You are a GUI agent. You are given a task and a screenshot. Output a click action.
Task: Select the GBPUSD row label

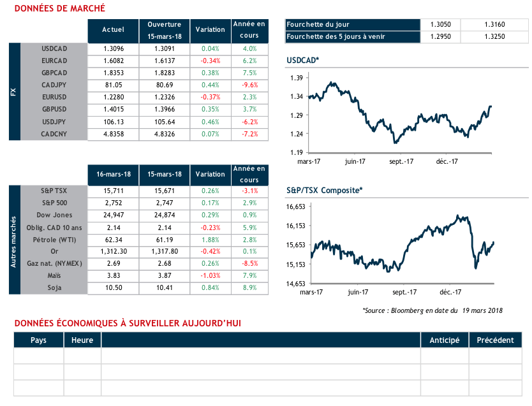[54, 110]
